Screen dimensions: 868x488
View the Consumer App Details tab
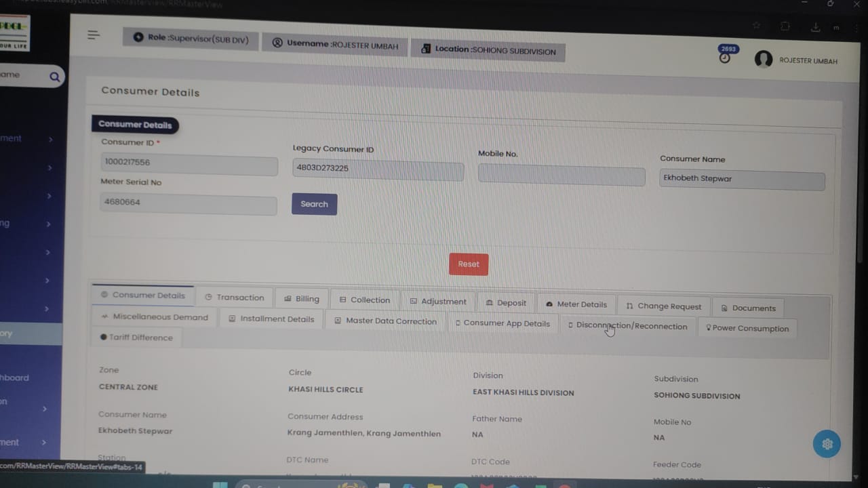pyautogui.click(x=502, y=323)
